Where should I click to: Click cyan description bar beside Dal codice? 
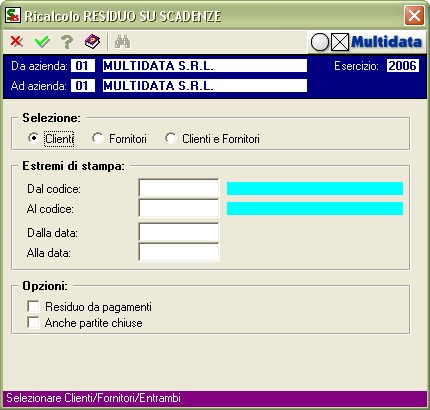coord(315,189)
